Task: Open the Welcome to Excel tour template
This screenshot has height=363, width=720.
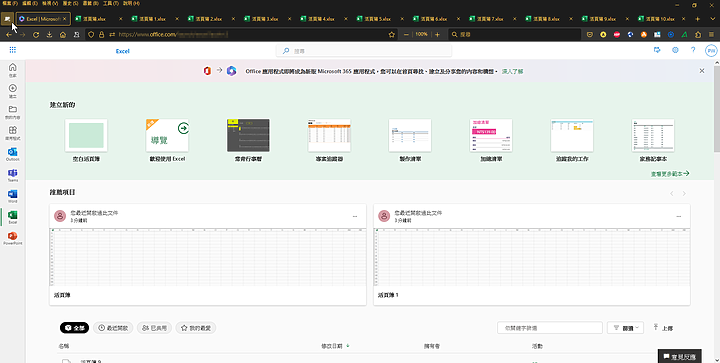Action: 167,135
